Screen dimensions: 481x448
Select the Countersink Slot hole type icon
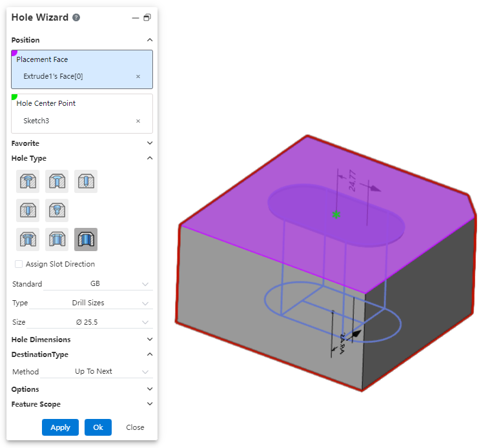(x=57, y=239)
